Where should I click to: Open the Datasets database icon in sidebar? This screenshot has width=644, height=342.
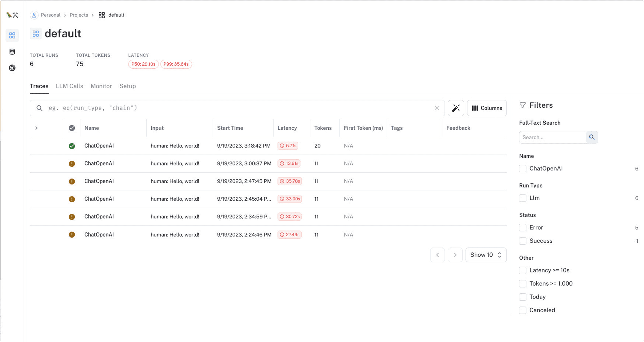point(12,52)
